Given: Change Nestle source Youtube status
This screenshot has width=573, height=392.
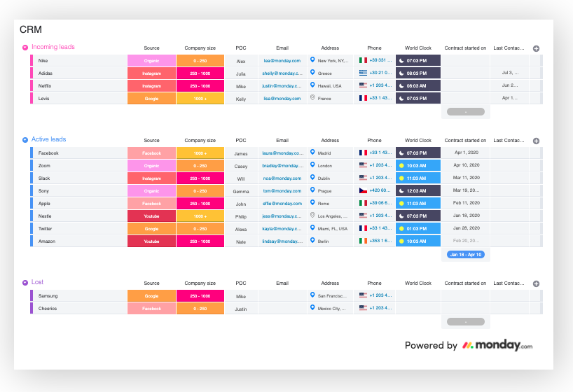Looking at the screenshot, I should 151,216.
